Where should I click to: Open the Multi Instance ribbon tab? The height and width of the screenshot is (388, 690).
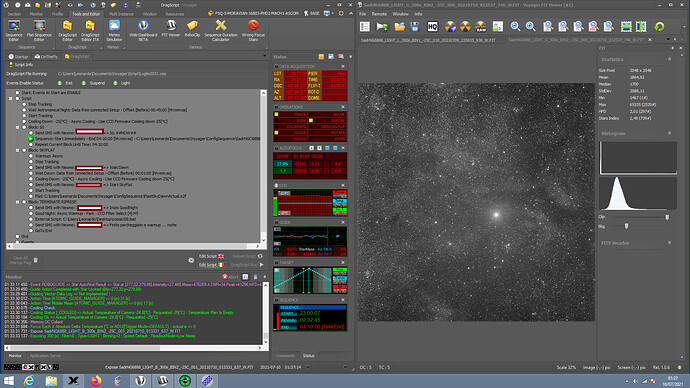tap(121, 14)
